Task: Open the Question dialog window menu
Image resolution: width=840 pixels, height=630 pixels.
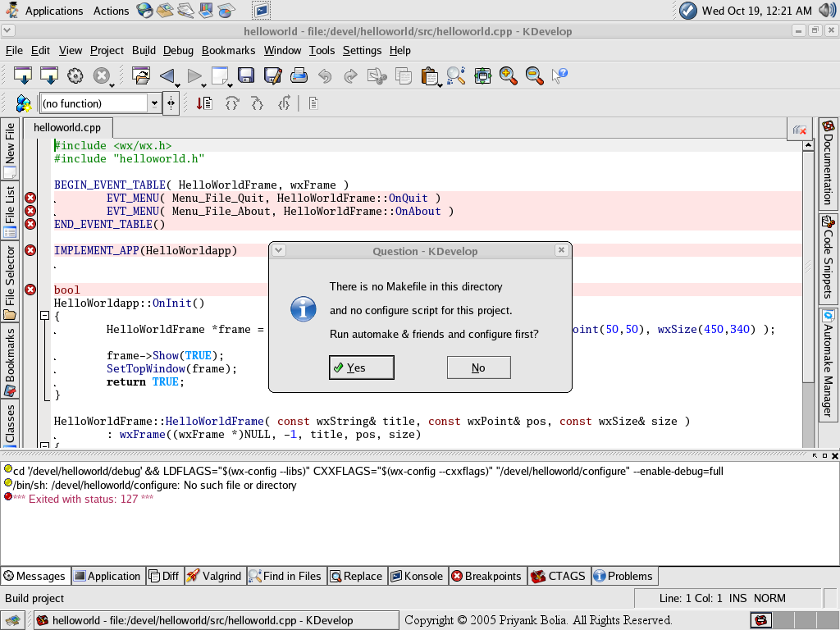Action: [x=279, y=250]
